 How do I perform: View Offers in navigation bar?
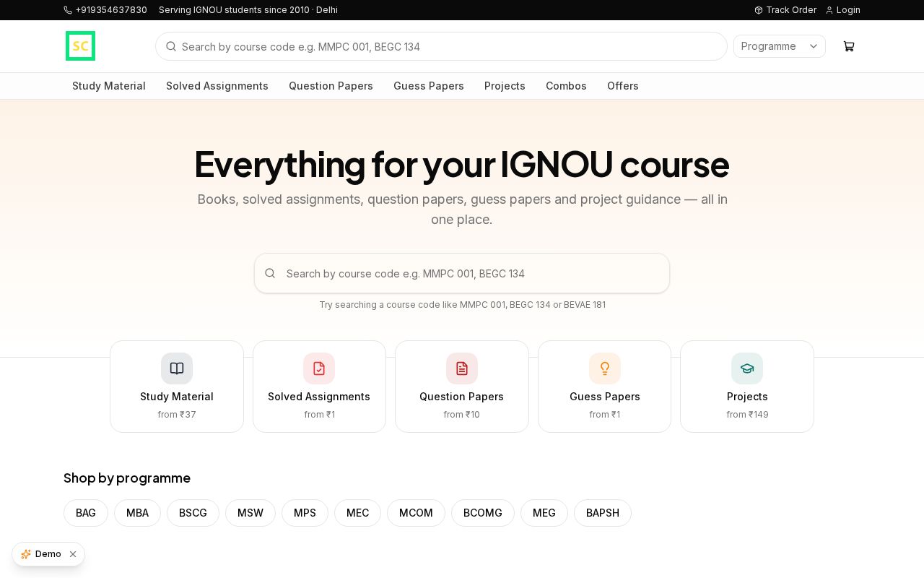click(x=623, y=86)
